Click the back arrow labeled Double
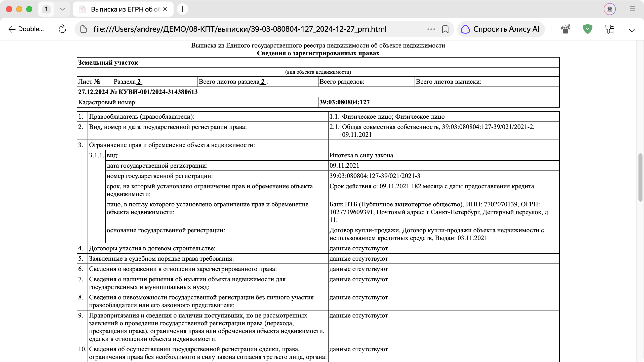 26,29
